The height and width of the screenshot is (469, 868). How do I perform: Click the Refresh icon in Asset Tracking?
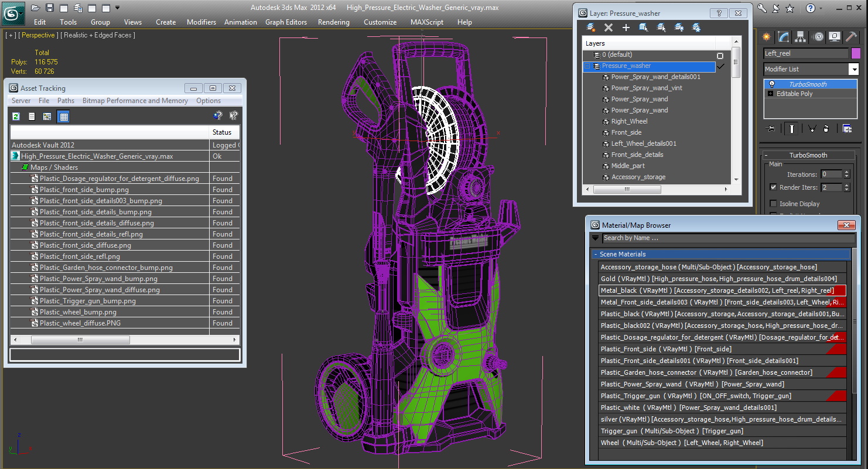16,117
